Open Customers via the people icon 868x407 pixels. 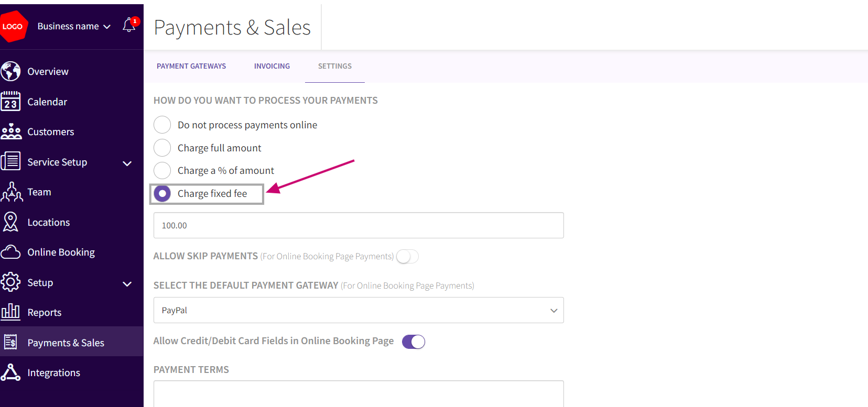pyautogui.click(x=11, y=131)
